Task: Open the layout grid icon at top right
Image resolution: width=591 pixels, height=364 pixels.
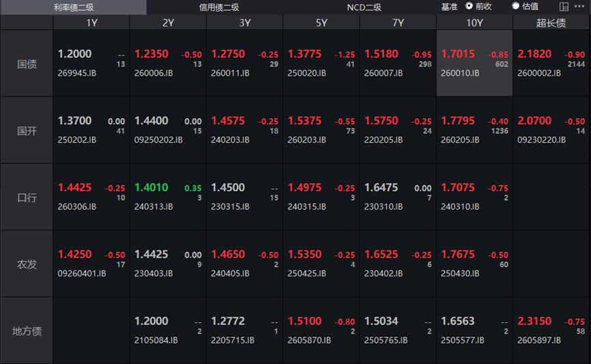Action: 564,6
